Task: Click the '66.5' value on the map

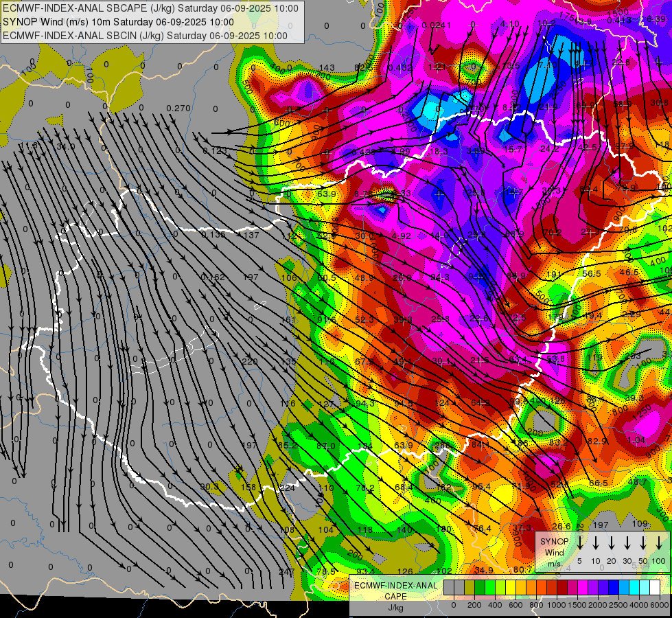Action: [x=599, y=483]
